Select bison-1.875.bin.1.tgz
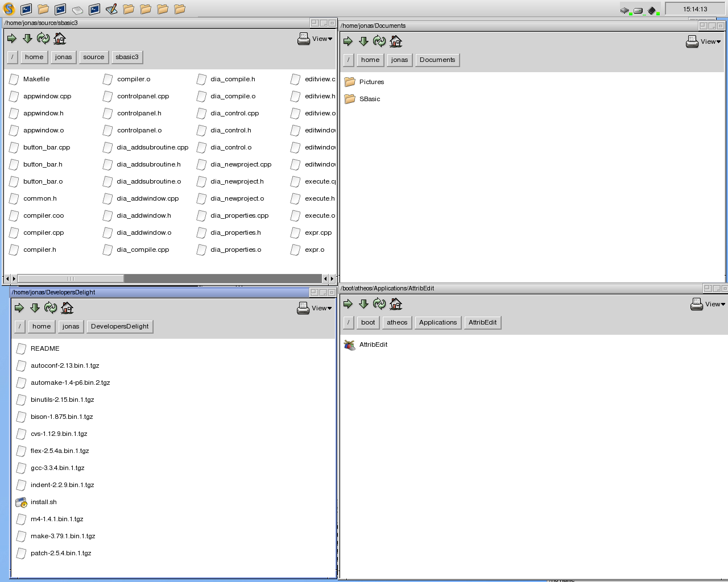The width and height of the screenshot is (728, 582). pos(55,417)
